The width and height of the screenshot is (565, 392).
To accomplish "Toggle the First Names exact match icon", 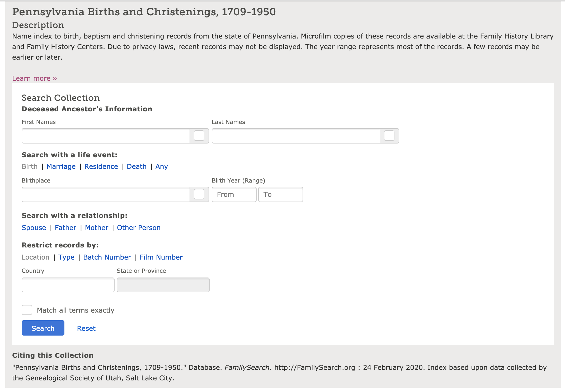I will [x=198, y=136].
